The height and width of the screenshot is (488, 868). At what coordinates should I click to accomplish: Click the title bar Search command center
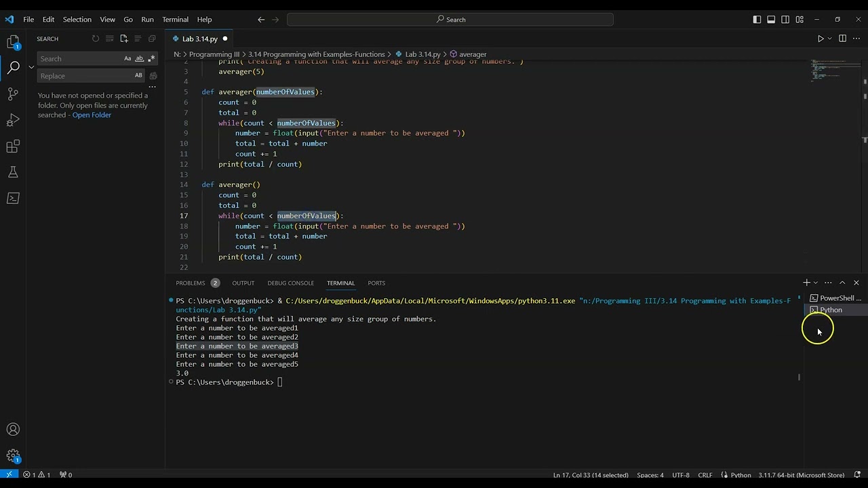[450, 20]
